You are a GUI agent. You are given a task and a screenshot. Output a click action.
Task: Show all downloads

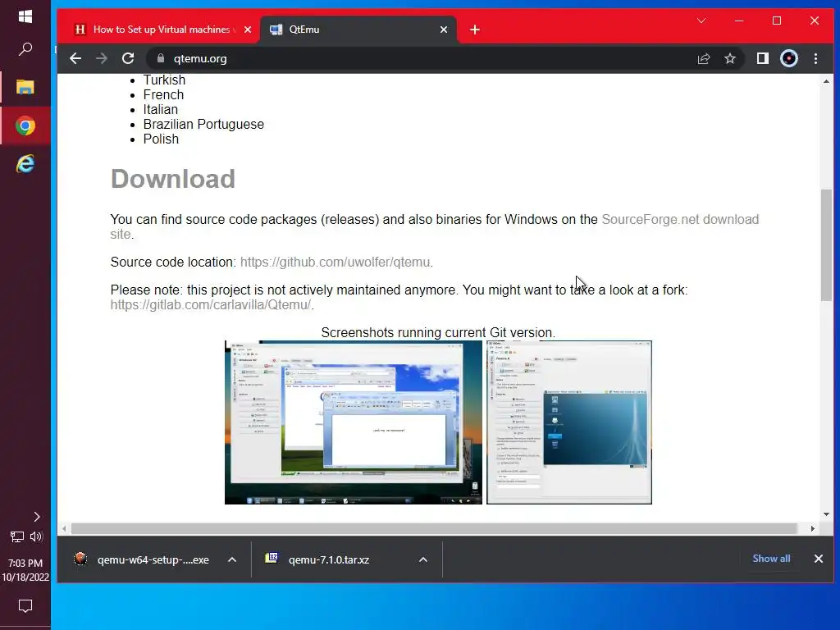tap(771, 559)
